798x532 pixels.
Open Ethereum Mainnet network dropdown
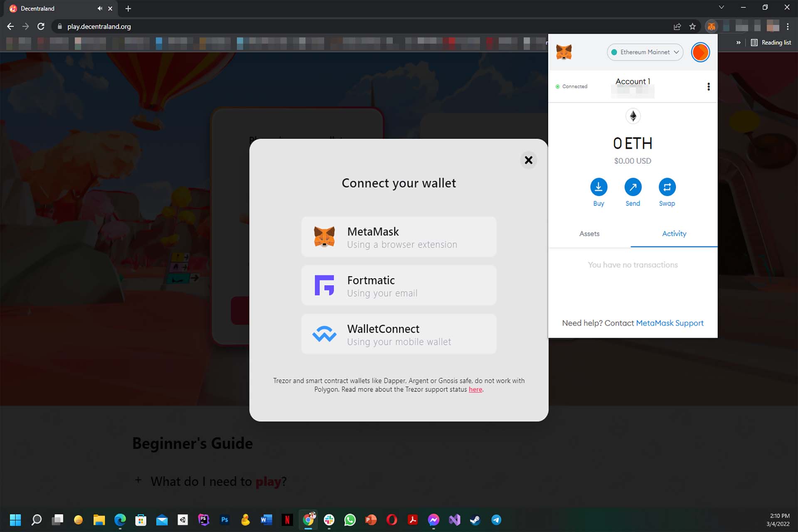pyautogui.click(x=645, y=52)
